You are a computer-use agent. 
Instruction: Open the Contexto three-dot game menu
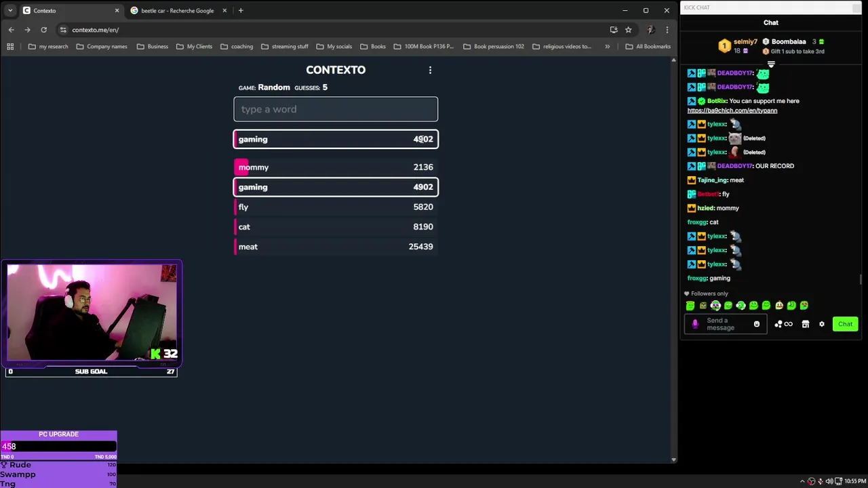pyautogui.click(x=430, y=70)
